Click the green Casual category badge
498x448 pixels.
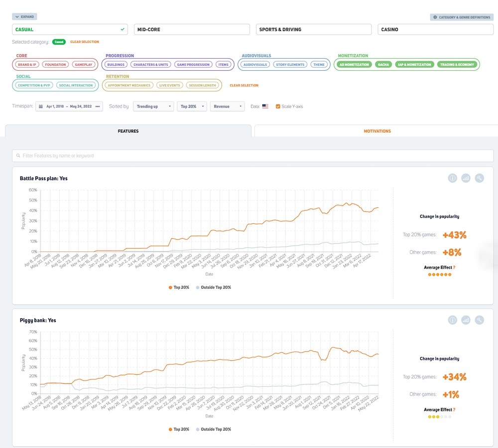[59, 42]
